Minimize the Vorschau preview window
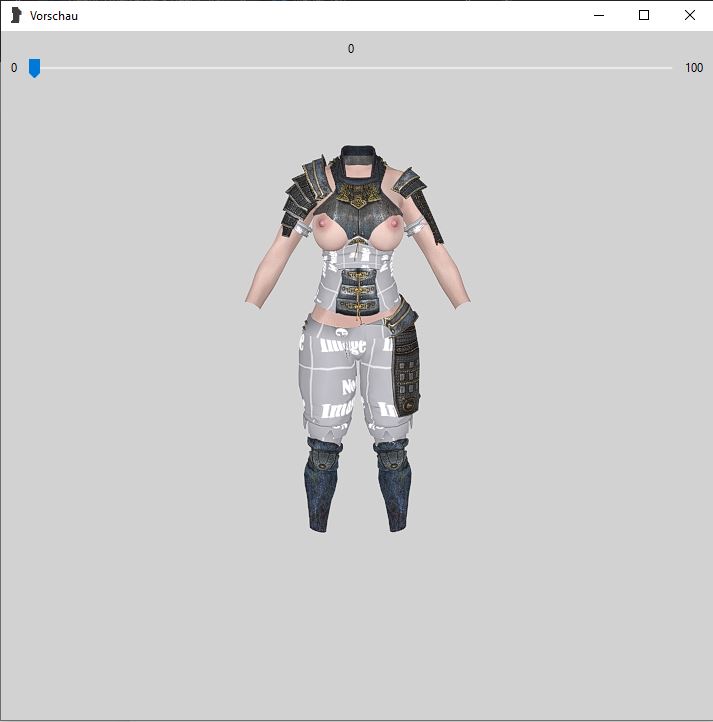This screenshot has height=722, width=713. point(599,15)
